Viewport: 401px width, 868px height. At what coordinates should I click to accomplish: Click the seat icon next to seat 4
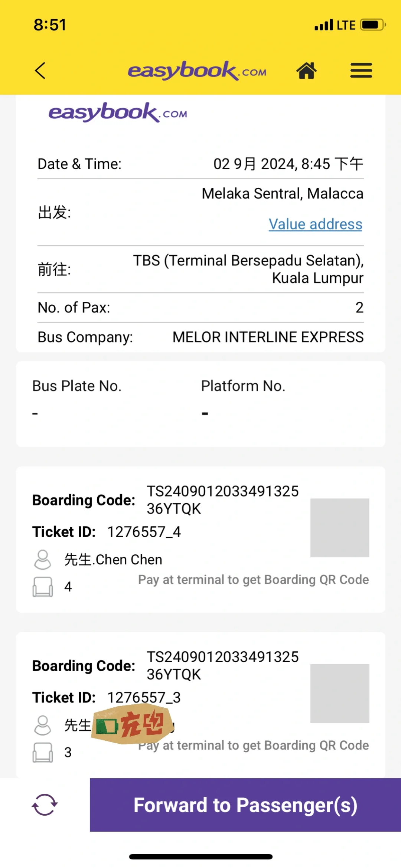coord(43,587)
